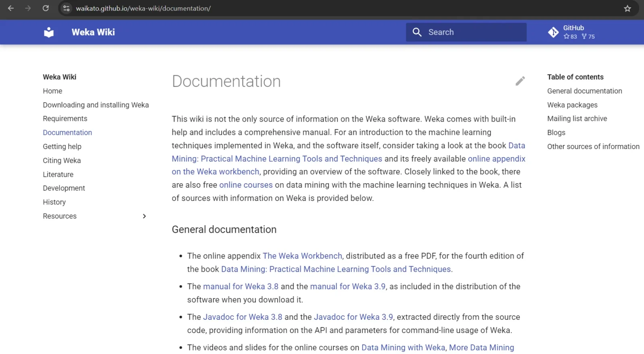Click the Table of contents heading
The width and height of the screenshot is (644, 354).
click(576, 77)
